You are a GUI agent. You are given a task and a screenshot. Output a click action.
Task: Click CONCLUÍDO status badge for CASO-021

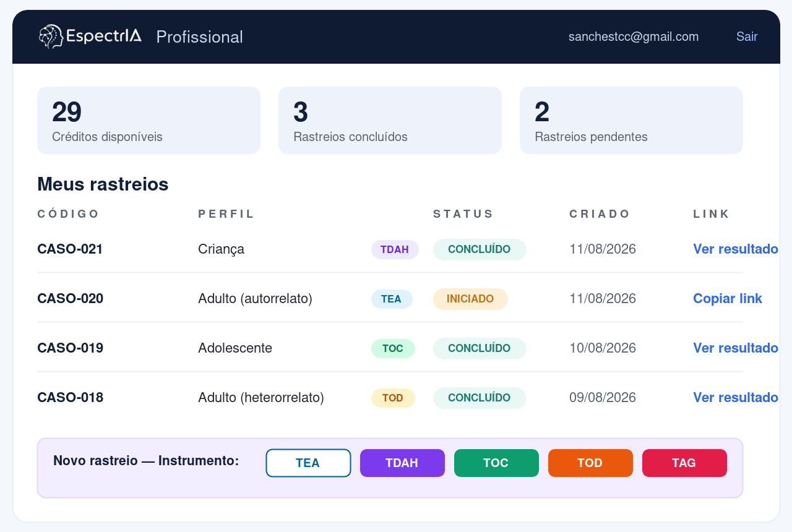[480, 249]
